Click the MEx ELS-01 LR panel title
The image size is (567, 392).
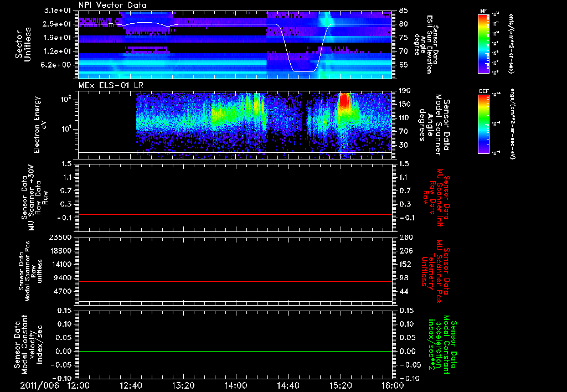point(111,86)
